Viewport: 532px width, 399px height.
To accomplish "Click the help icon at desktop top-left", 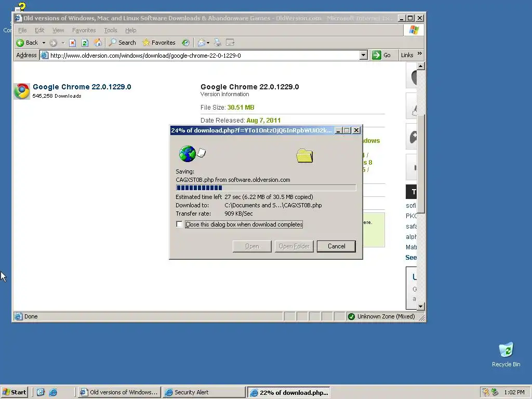I will pos(20,7).
